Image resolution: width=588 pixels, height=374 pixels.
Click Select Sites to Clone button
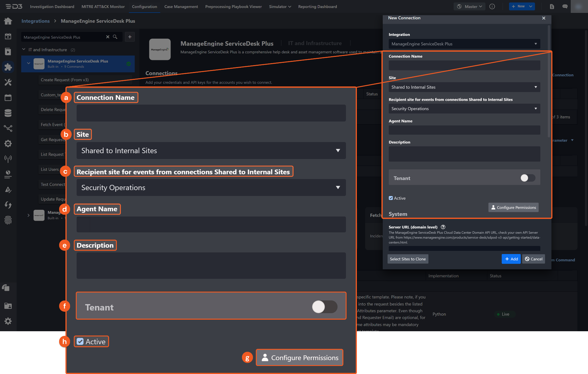408,259
